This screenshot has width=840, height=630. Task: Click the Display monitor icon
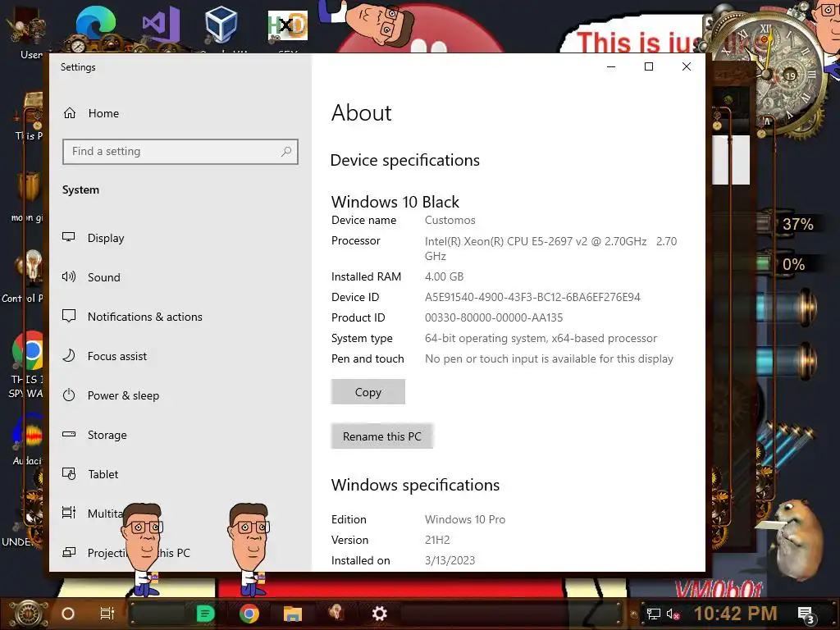(x=69, y=237)
